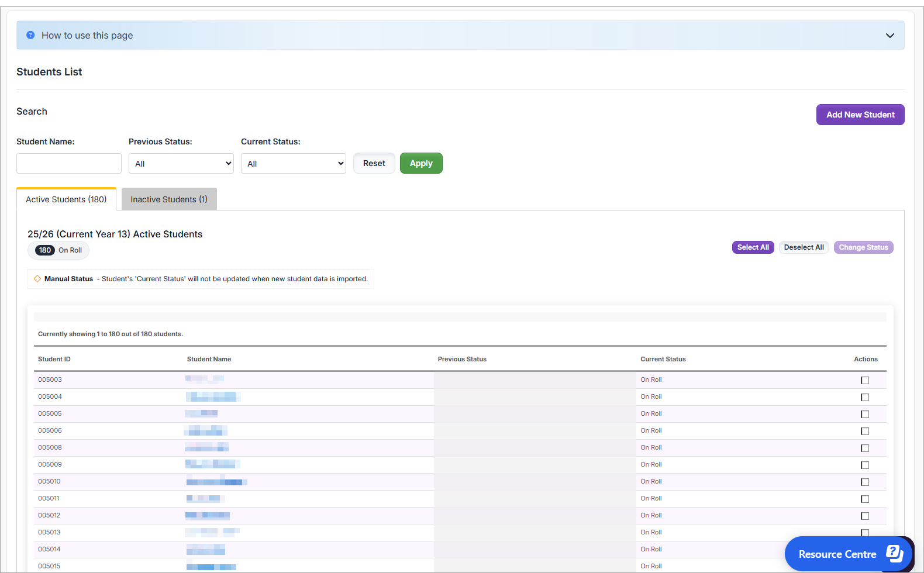Select the Active Students (180) tab
The image size is (924, 573).
click(x=66, y=199)
